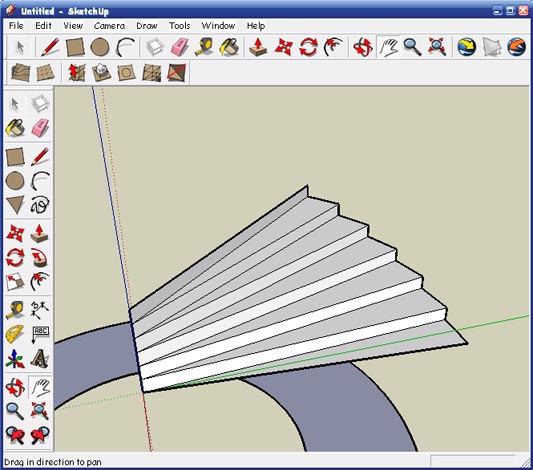Choose the Offset tool in the top toolbar
The width and height of the screenshot is (533, 470).
[333, 47]
